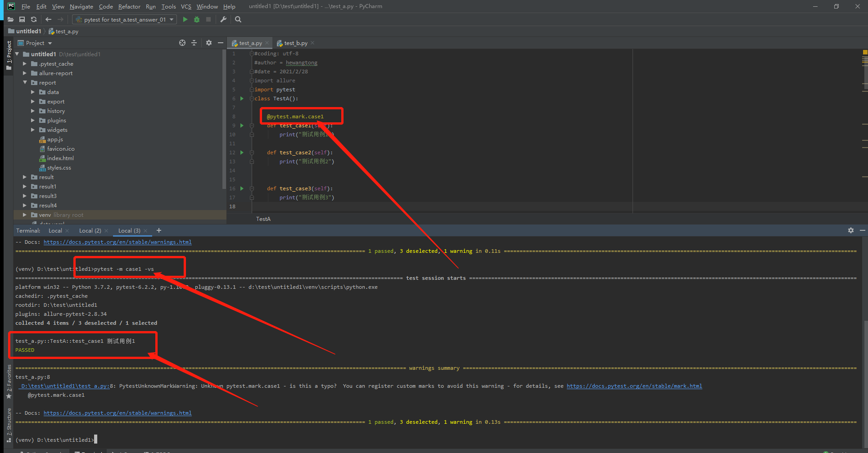Open settings via the wrench icon

click(223, 19)
